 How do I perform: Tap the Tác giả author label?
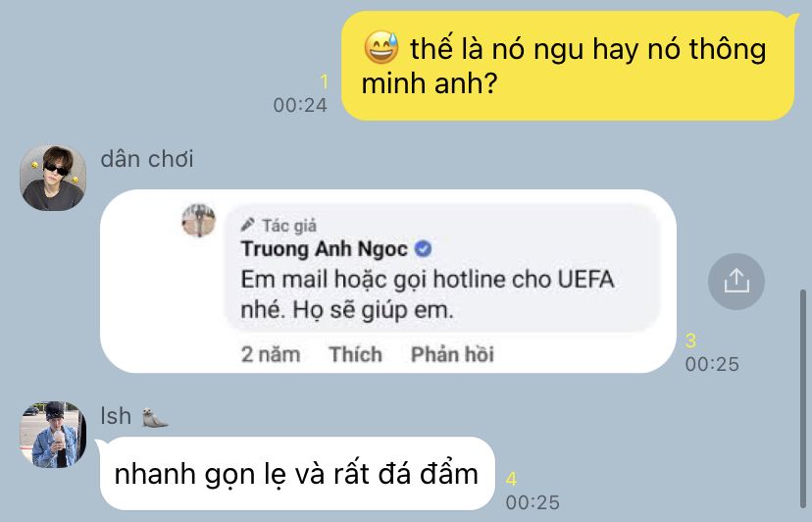(289, 226)
